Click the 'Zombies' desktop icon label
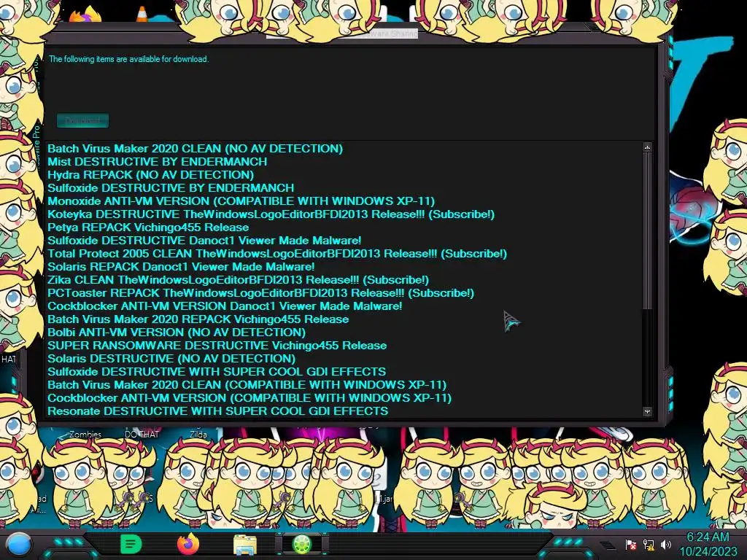747x560 pixels. point(85,435)
